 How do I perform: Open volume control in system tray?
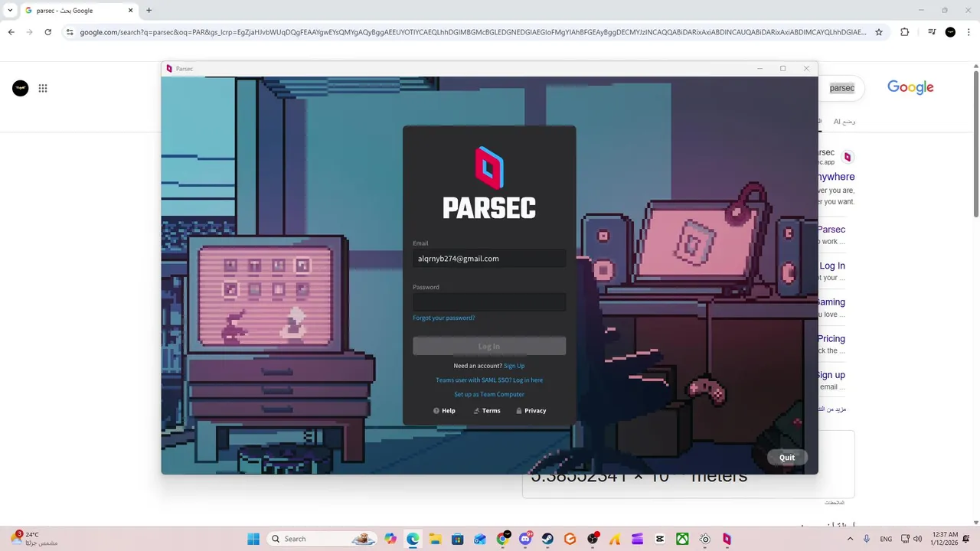(918, 539)
